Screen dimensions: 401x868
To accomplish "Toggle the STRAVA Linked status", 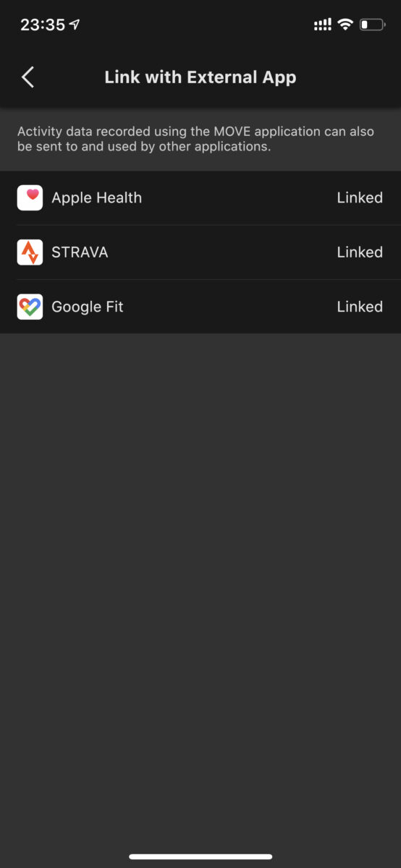I will point(360,252).
